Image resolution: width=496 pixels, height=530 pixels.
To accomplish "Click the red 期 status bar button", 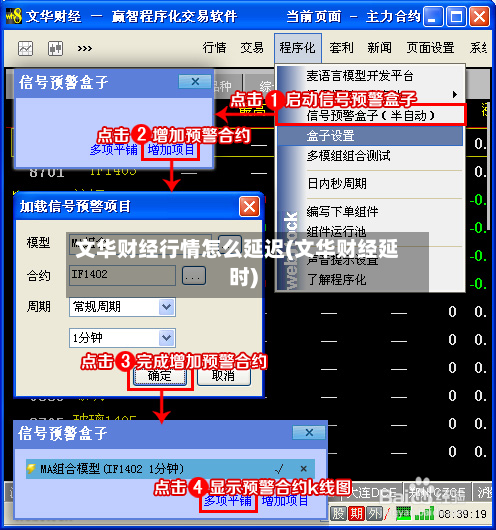I will 356,514.
